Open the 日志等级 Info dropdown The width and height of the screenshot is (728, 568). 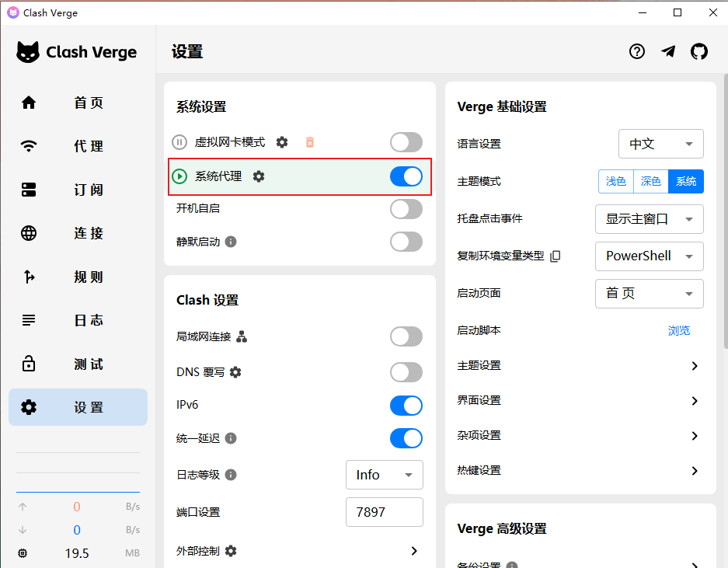(x=384, y=475)
